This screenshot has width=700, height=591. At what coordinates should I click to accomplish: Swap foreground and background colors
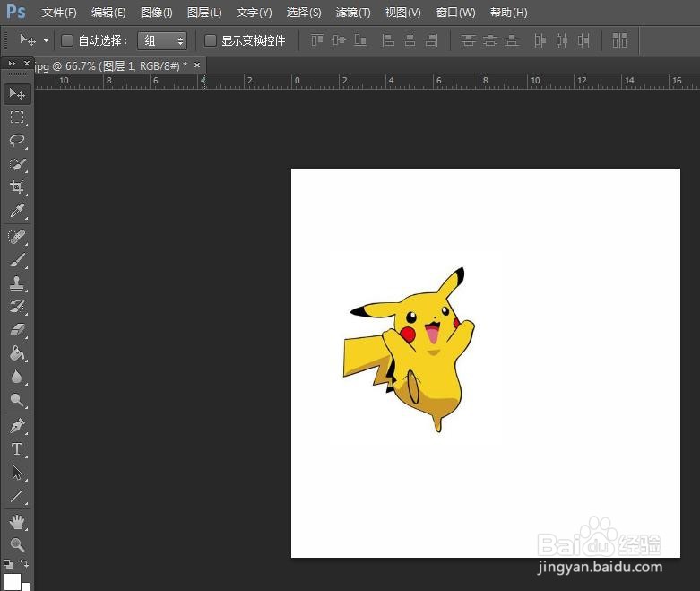click(24, 563)
